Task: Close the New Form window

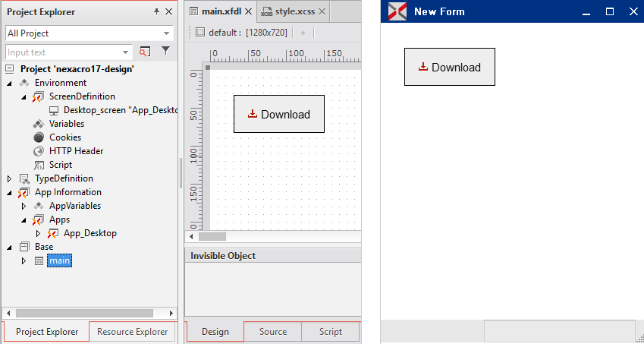Action: coord(633,12)
